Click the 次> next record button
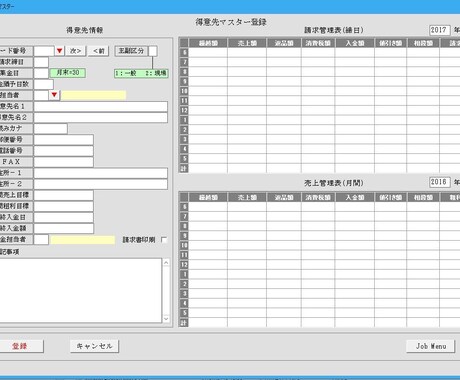This screenshot has height=380, width=460. coord(75,51)
